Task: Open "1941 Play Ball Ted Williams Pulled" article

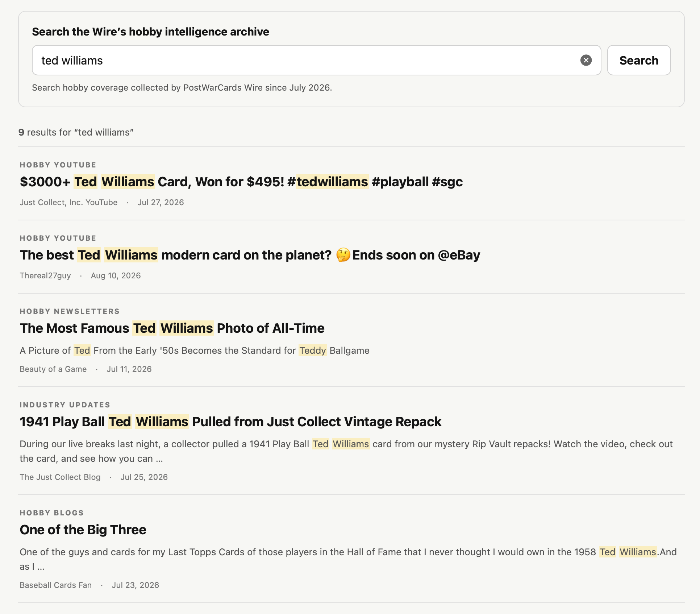Action: [x=230, y=422]
